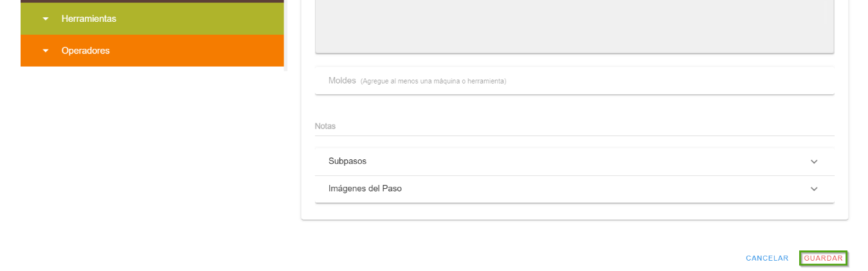Expand the Imágenes del Paso panel

[574, 189]
